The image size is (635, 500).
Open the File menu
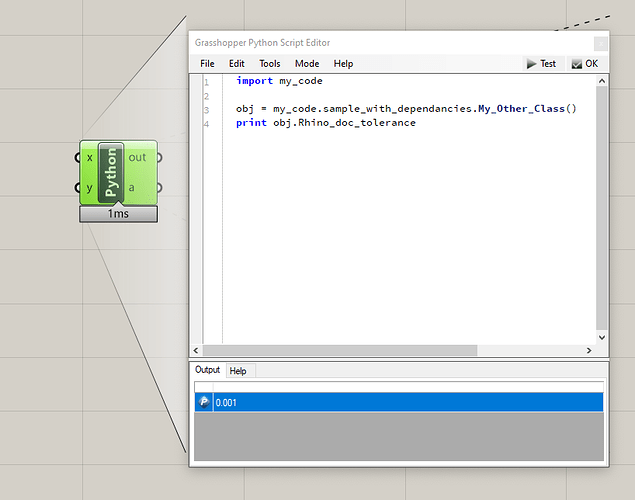tap(207, 64)
